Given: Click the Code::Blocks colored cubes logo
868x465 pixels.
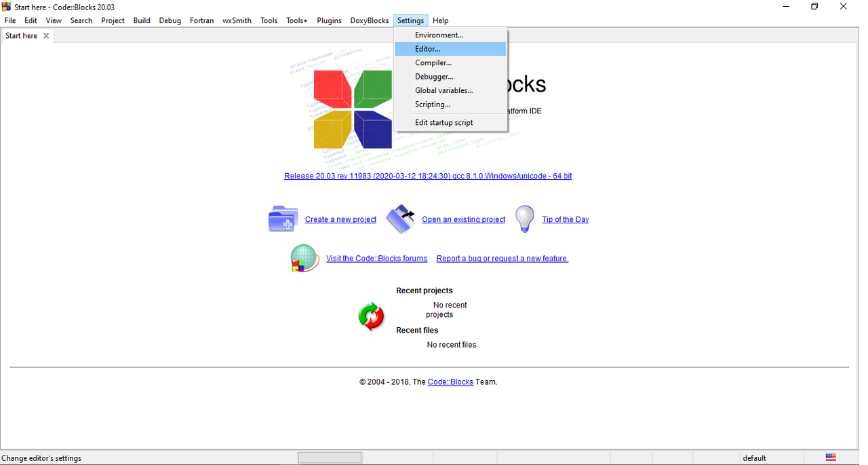Looking at the screenshot, I should [353, 109].
